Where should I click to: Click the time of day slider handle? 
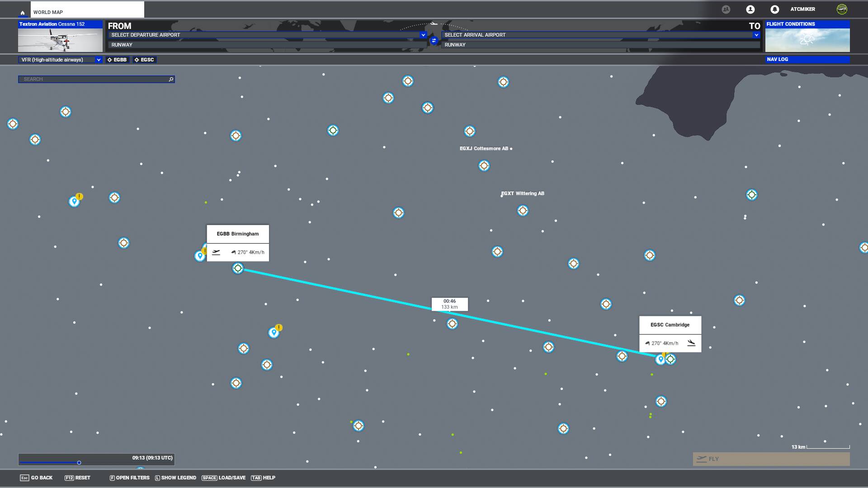click(79, 463)
